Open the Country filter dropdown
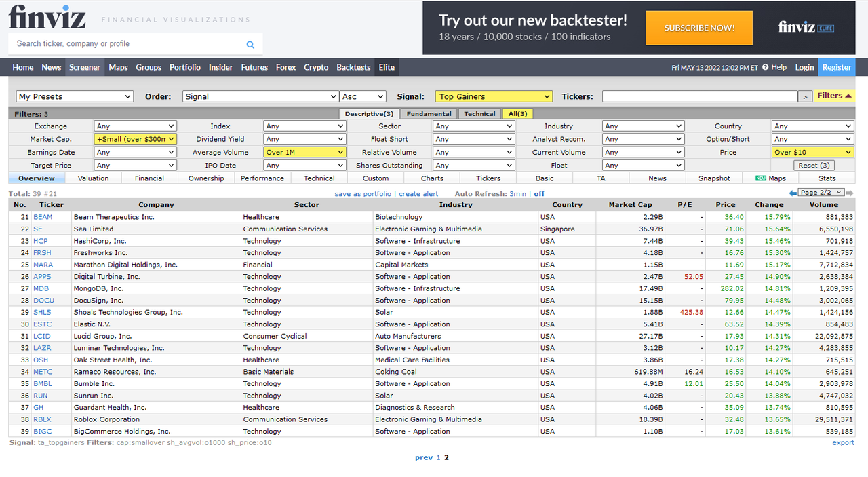Viewport: 868px width, 477px height. pyautogui.click(x=812, y=126)
